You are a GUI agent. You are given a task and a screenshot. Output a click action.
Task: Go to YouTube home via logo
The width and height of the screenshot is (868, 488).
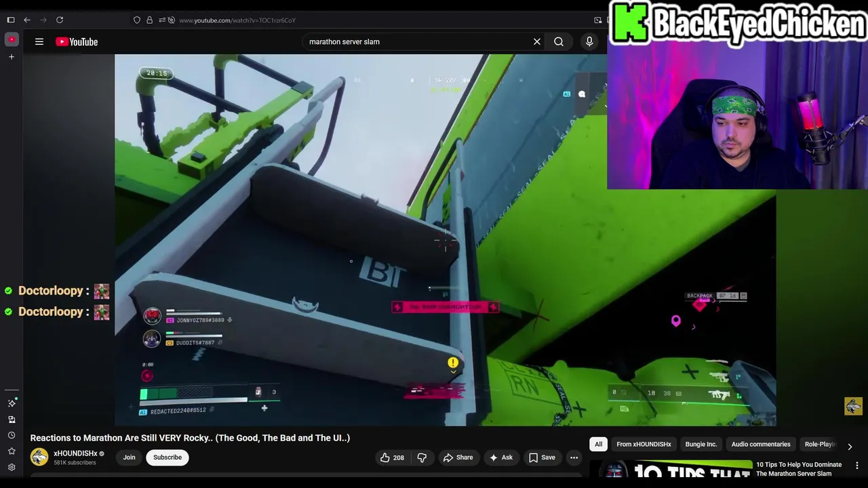tap(77, 42)
